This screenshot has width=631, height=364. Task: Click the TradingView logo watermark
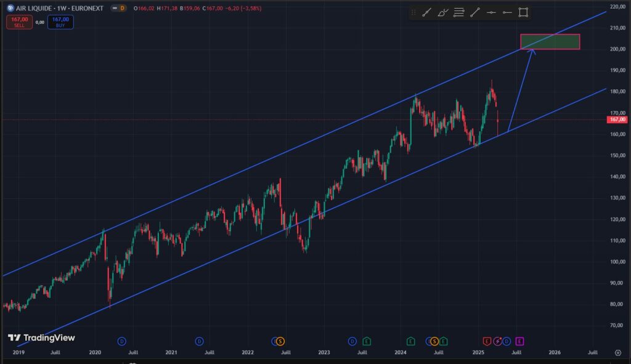click(43, 338)
